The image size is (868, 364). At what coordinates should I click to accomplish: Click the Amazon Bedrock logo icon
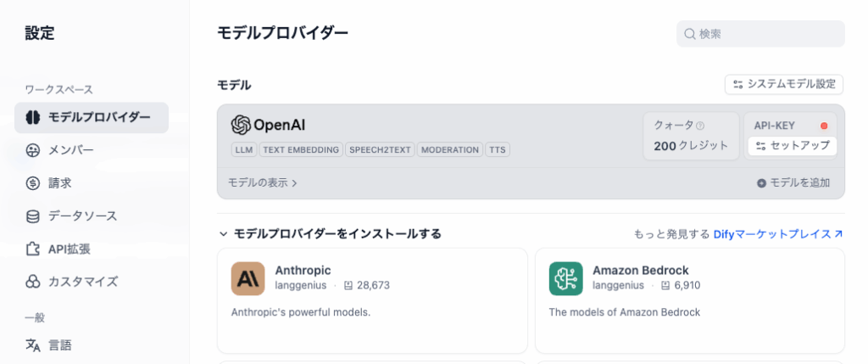565,278
